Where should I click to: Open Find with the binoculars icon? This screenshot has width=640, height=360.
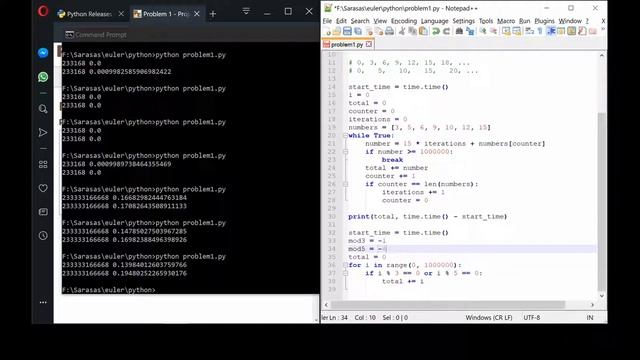tap(460, 31)
